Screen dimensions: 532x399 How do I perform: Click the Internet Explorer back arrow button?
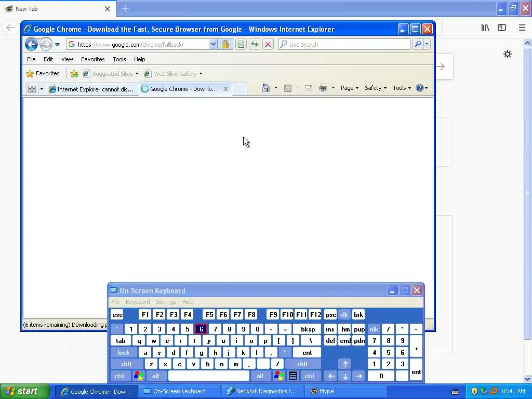coord(31,45)
